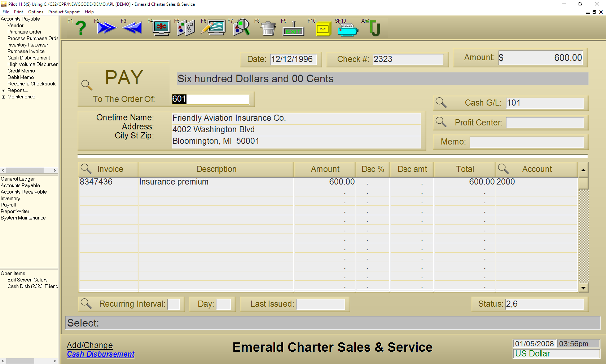Viewport: 606px width, 364px height.
Task: Click the F2 forward double-arrow icon
Action: [x=106, y=28]
